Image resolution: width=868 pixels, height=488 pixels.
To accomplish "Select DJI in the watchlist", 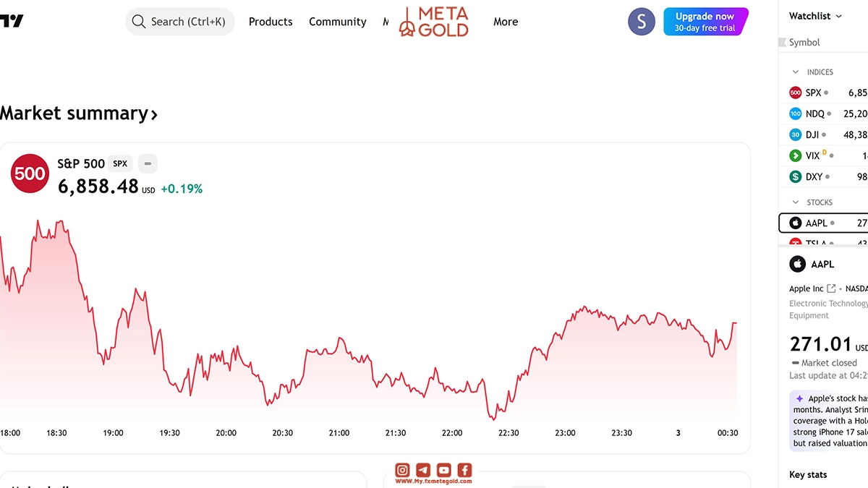I will click(824, 134).
